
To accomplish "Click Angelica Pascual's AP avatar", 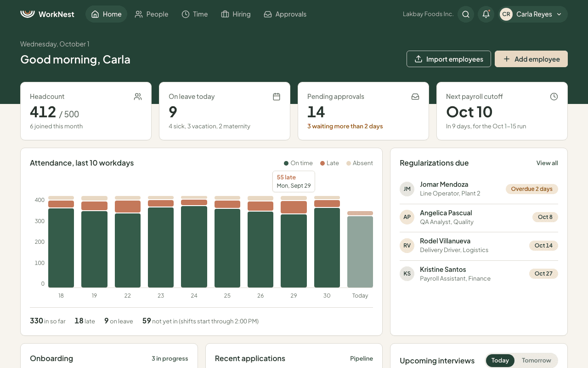I will [x=407, y=217].
